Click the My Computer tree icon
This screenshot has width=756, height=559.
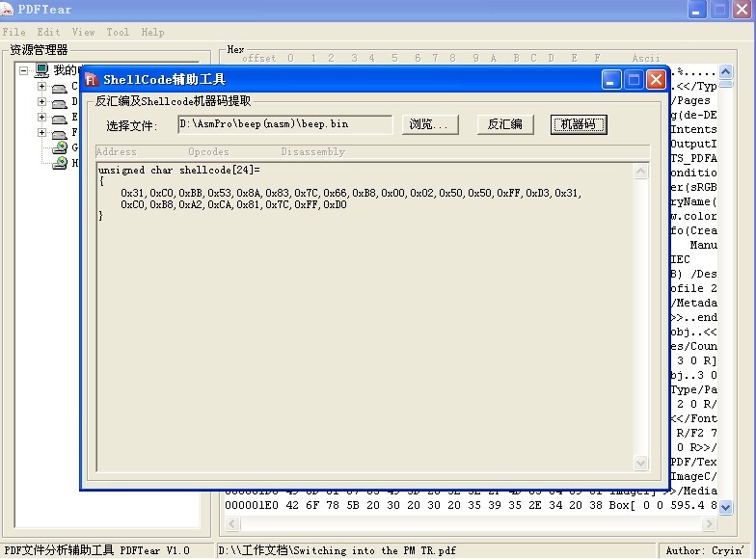(x=41, y=70)
